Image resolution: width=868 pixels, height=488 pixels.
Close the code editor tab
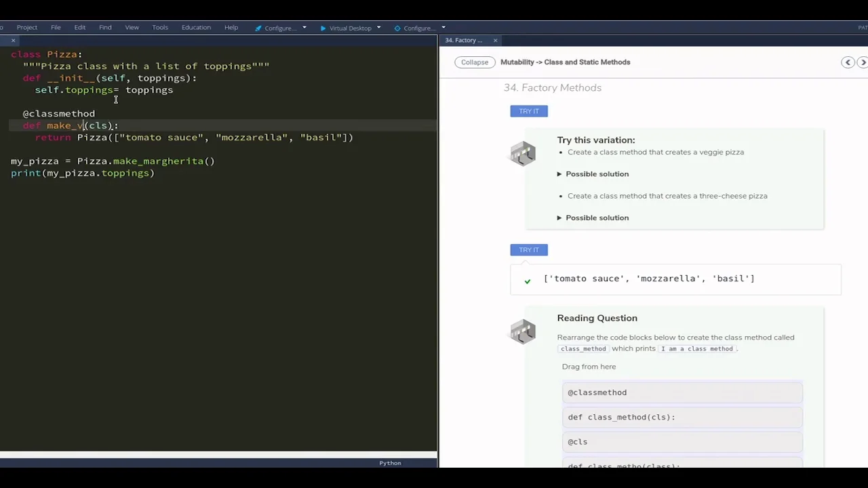(x=13, y=41)
